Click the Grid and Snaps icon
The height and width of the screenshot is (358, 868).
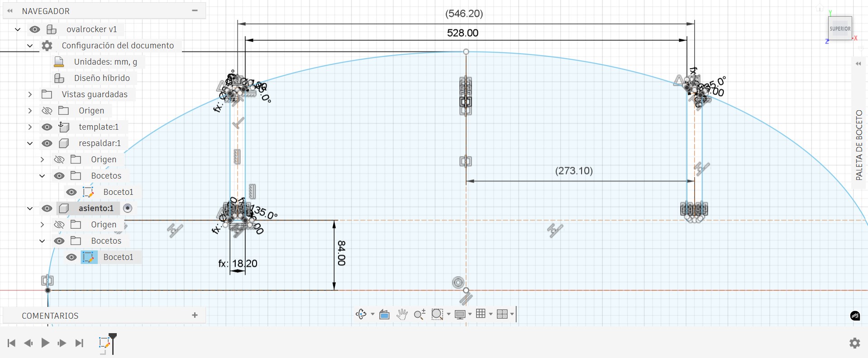pyautogui.click(x=481, y=314)
